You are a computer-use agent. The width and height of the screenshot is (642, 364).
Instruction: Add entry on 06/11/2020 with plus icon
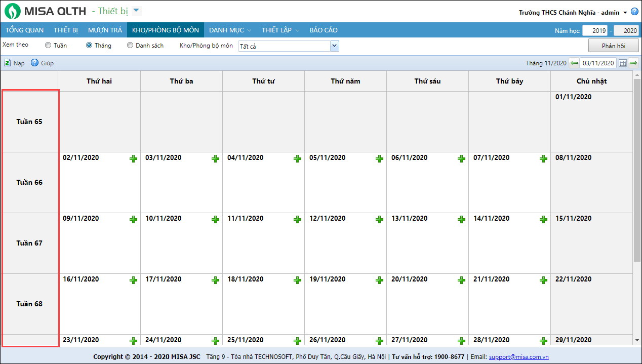tap(461, 158)
